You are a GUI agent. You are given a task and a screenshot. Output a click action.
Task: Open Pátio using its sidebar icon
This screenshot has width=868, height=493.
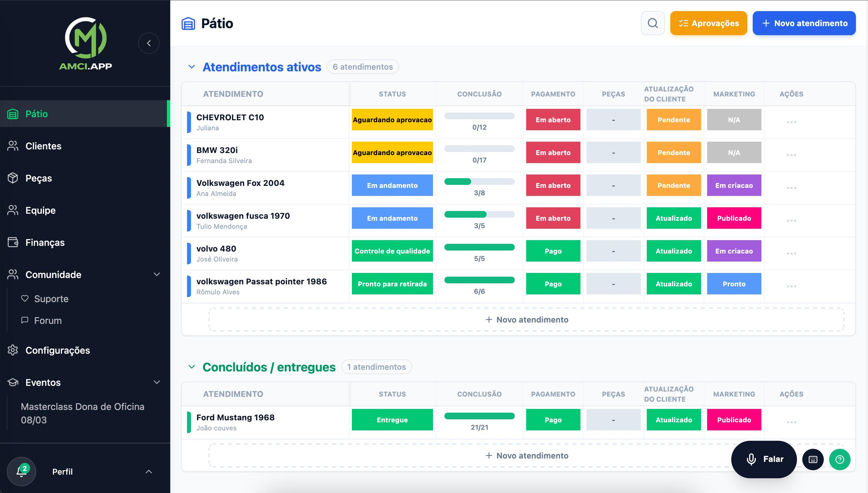tap(13, 114)
